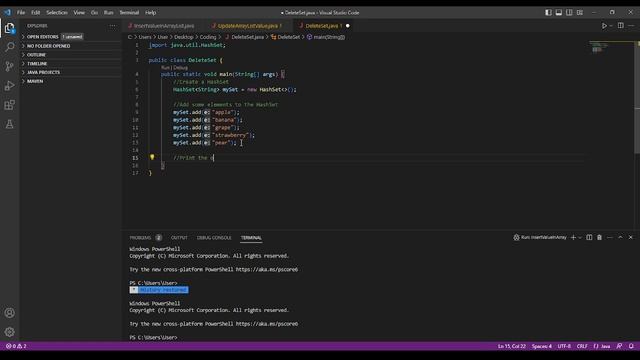Screen dimensions: 640x360
Task: Open the Edit menu
Action: tap(36, 13)
